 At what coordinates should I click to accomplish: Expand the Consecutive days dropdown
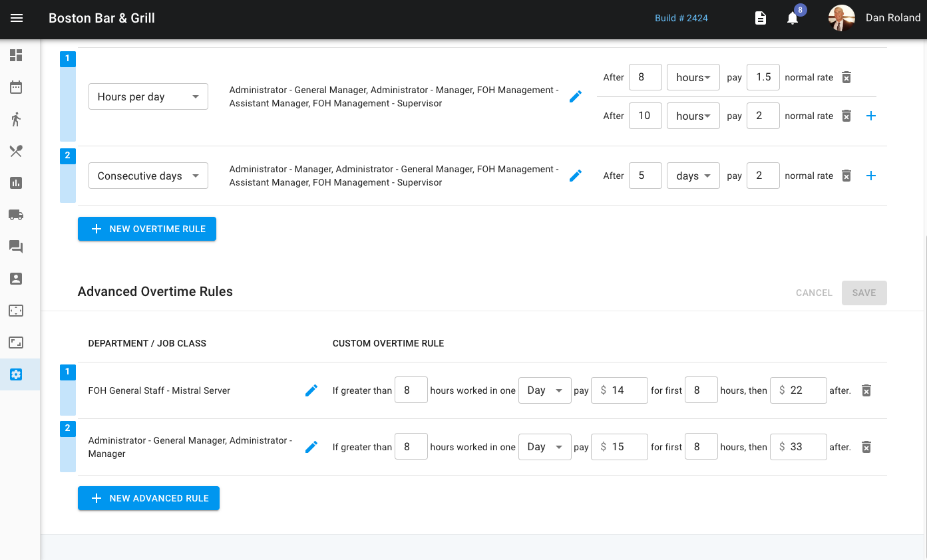148,176
